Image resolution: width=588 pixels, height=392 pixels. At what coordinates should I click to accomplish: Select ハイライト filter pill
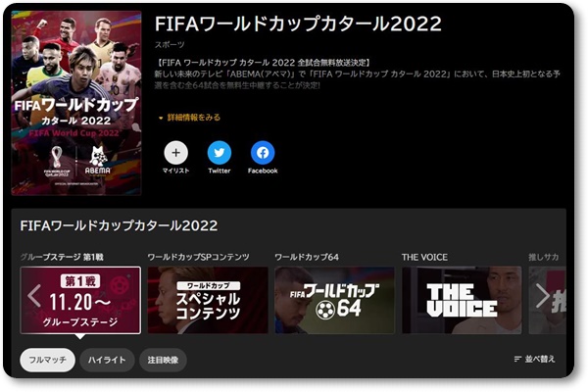coord(107,360)
